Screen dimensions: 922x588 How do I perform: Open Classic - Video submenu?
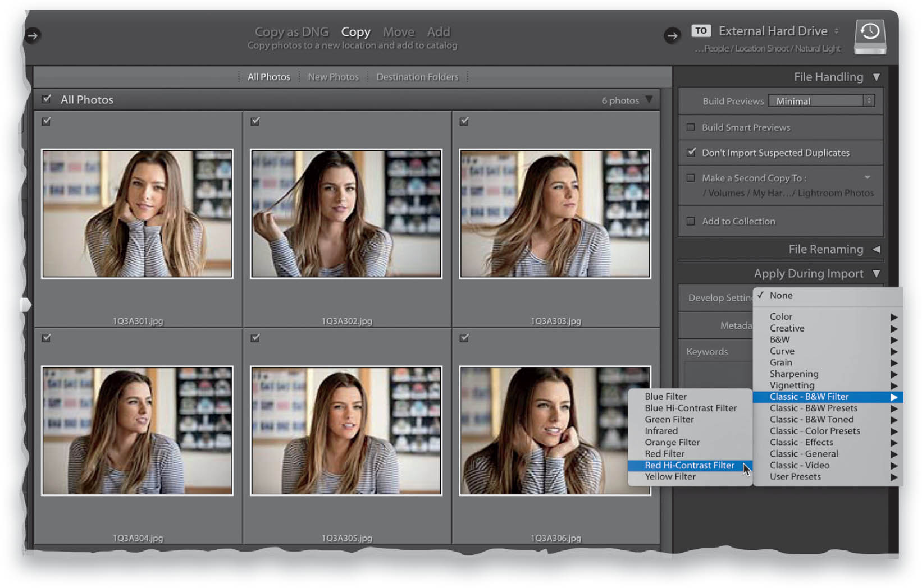point(828,465)
